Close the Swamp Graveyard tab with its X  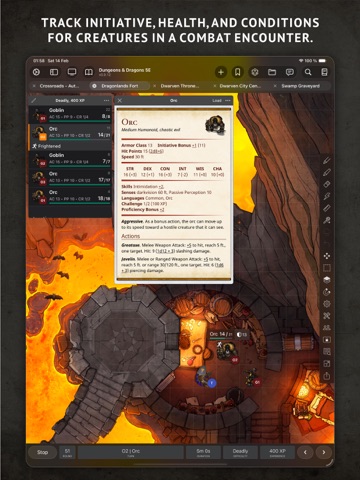point(275,86)
